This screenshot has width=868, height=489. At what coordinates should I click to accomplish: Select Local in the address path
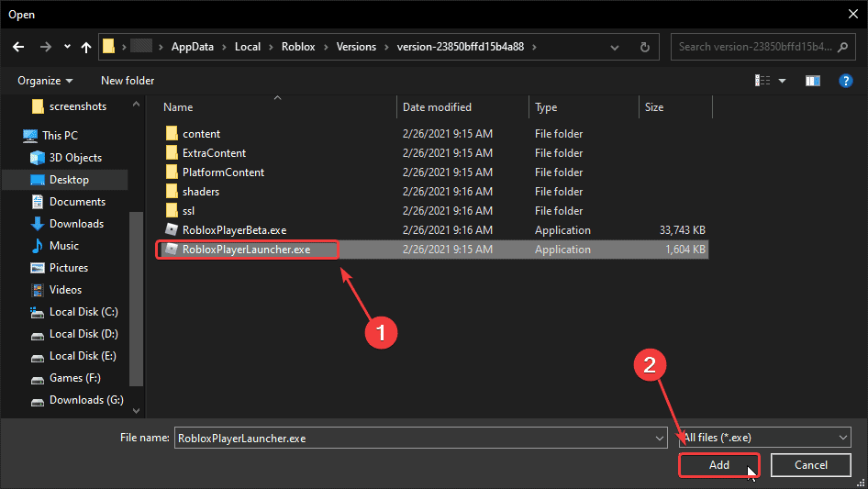pyautogui.click(x=248, y=47)
